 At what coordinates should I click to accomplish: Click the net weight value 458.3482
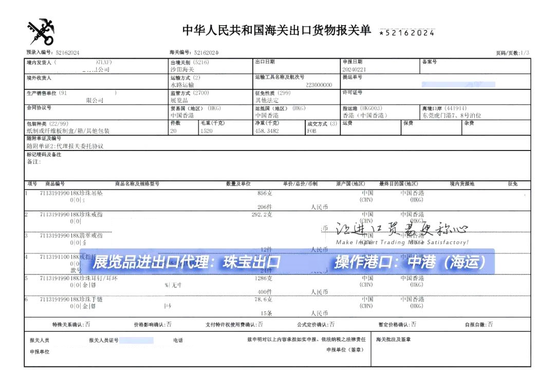pos(267,131)
